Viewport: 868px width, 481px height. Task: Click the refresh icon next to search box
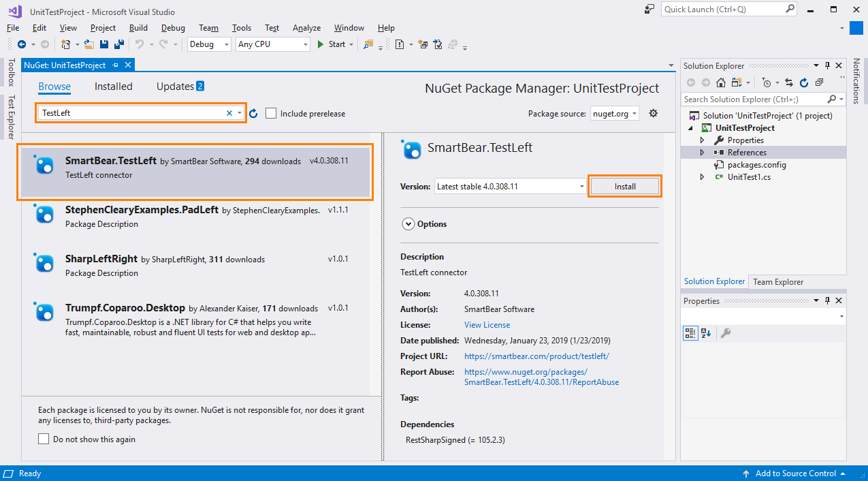coord(253,114)
